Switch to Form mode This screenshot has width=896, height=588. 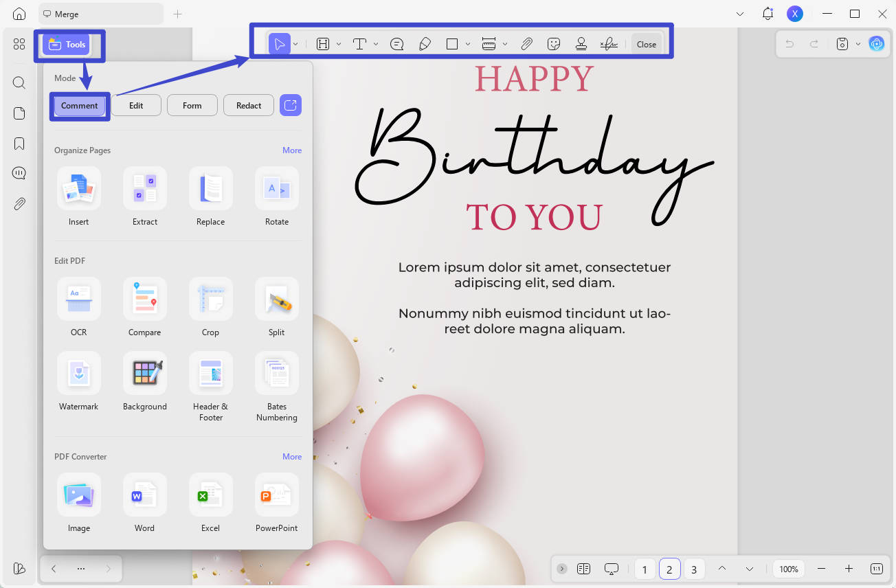click(192, 105)
